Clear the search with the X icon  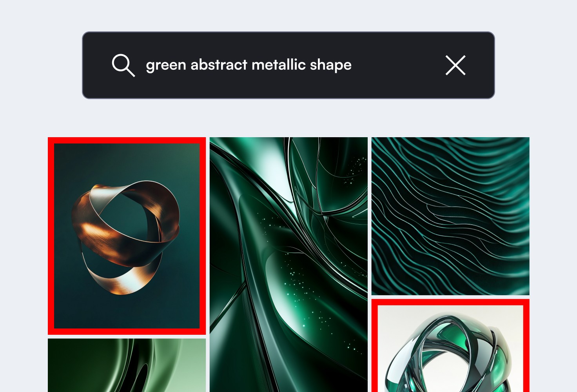click(455, 65)
